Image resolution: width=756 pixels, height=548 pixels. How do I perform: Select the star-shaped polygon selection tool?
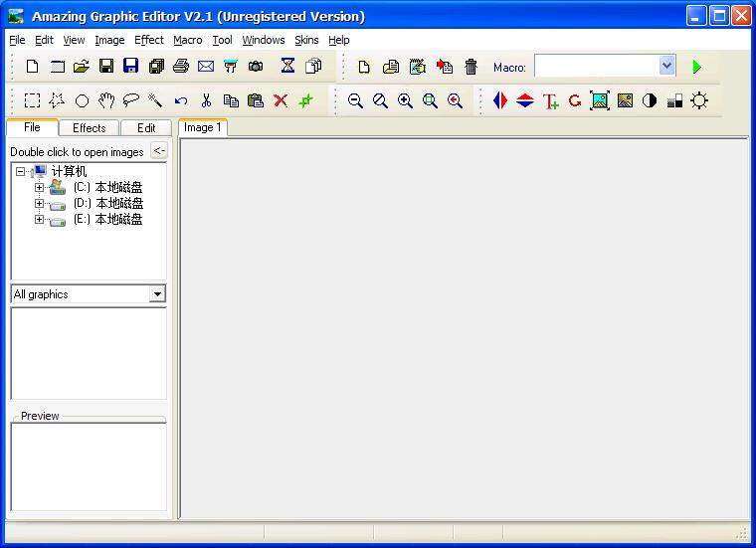57,100
